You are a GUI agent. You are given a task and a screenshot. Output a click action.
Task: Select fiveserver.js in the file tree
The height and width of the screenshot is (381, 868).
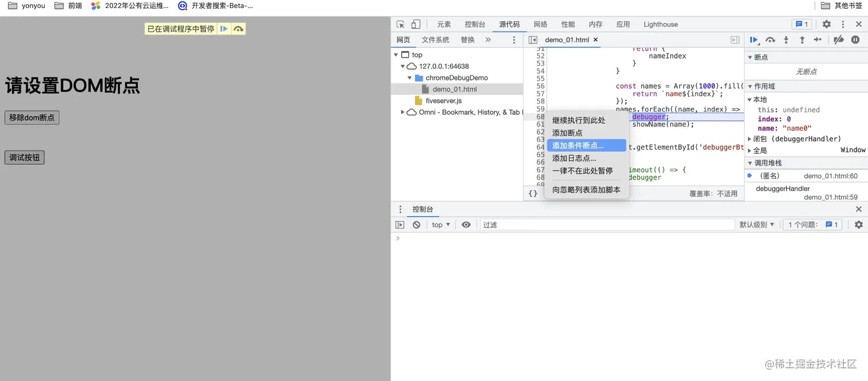[443, 101]
